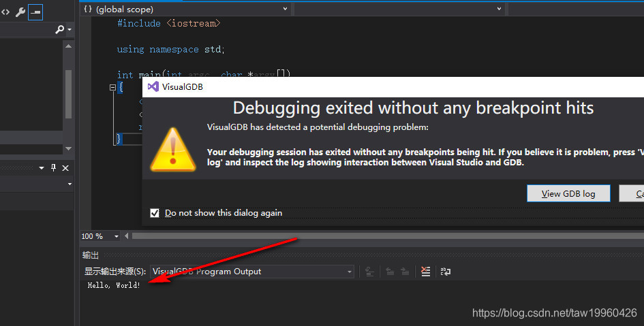Click the yellow warning triangle icon
Viewport: 644px width, 326px height.
click(173, 150)
